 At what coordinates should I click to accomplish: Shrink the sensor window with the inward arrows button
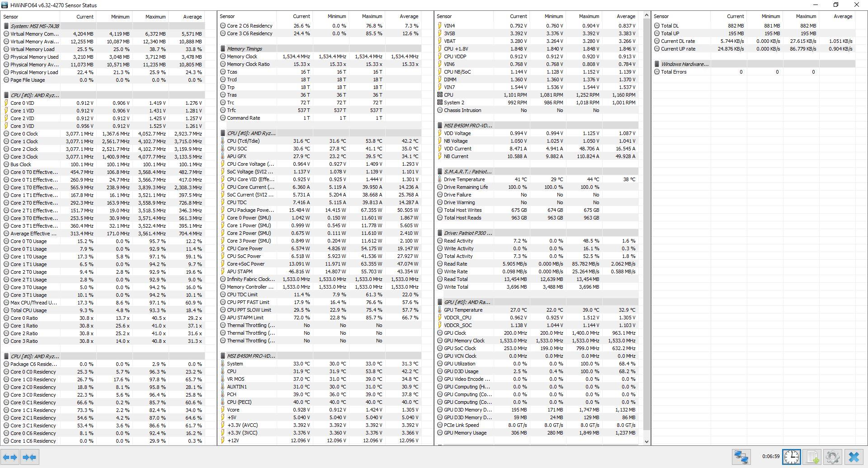pos(29,457)
